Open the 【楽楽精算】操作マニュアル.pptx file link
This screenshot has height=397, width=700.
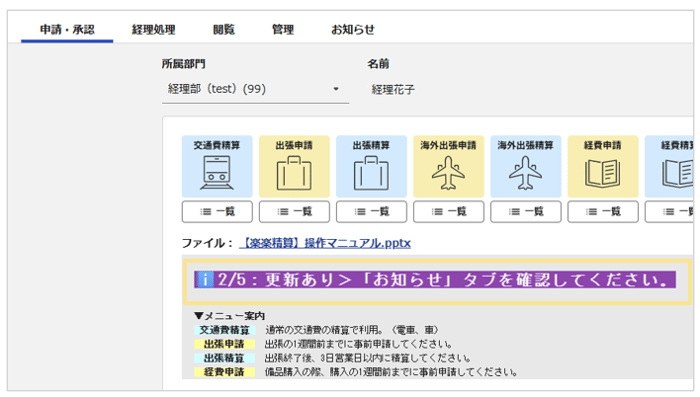pos(325,243)
